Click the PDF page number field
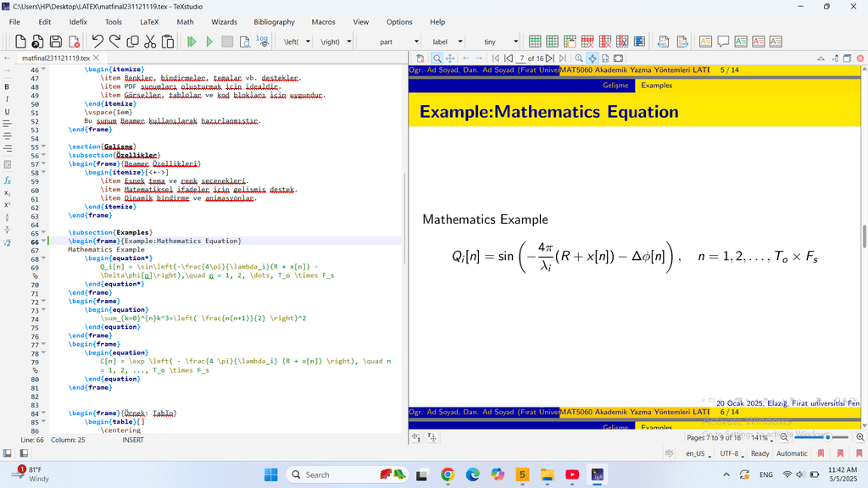 (x=521, y=58)
